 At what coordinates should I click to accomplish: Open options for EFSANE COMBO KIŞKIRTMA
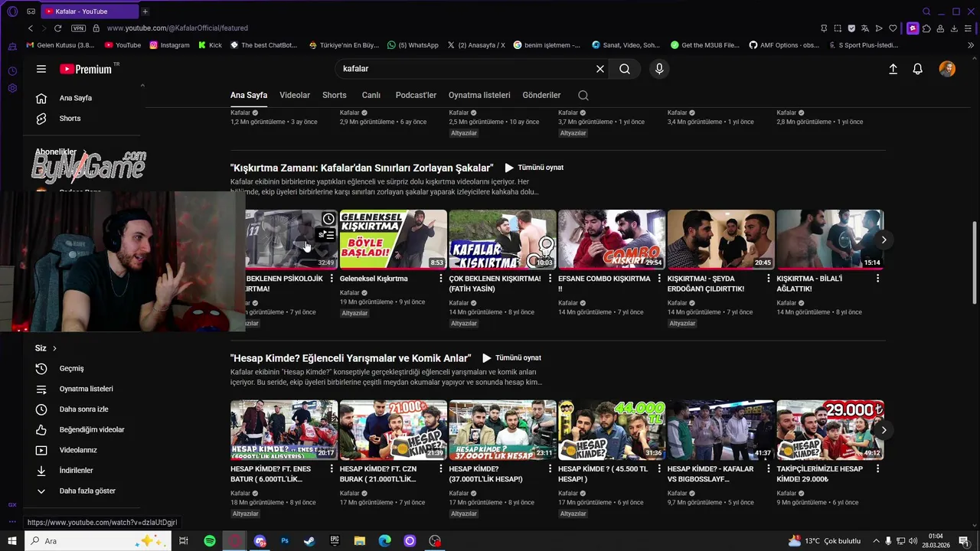659,279
